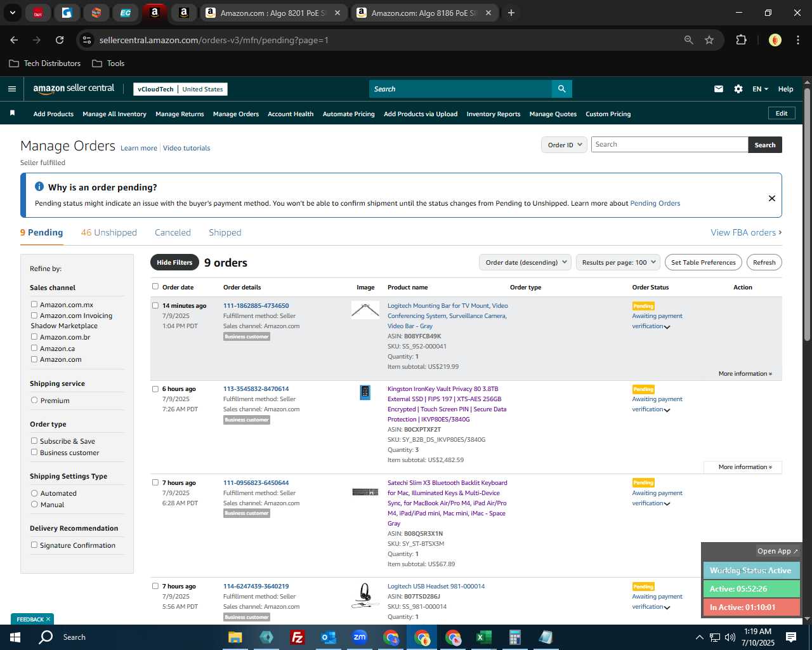This screenshot has width=812, height=650.
Task: Click the Hide Filters button
Action: [x=174, y=262]
